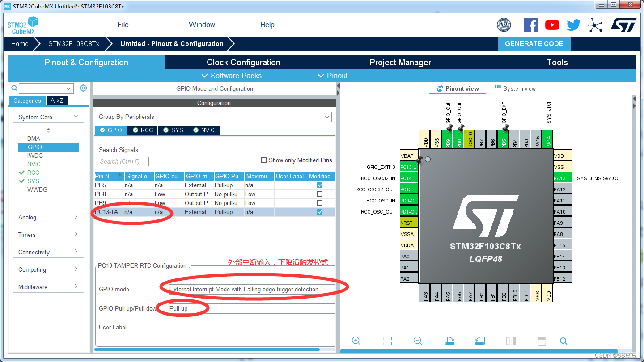Select IWDG in System Core list
The width and height of the screenshot is (644, 362).
[x=35, y=156]
